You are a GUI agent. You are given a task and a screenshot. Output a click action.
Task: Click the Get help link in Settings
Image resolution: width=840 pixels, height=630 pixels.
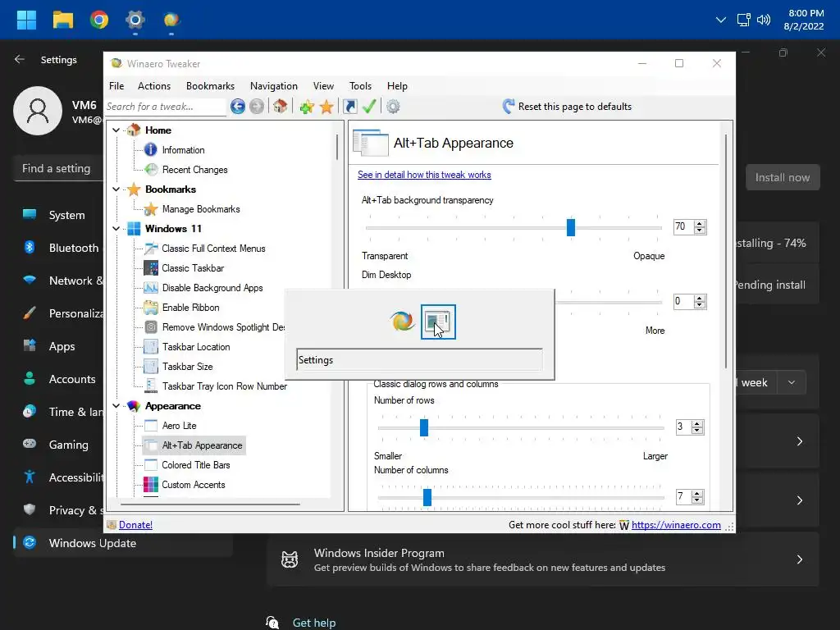[314, 623]
